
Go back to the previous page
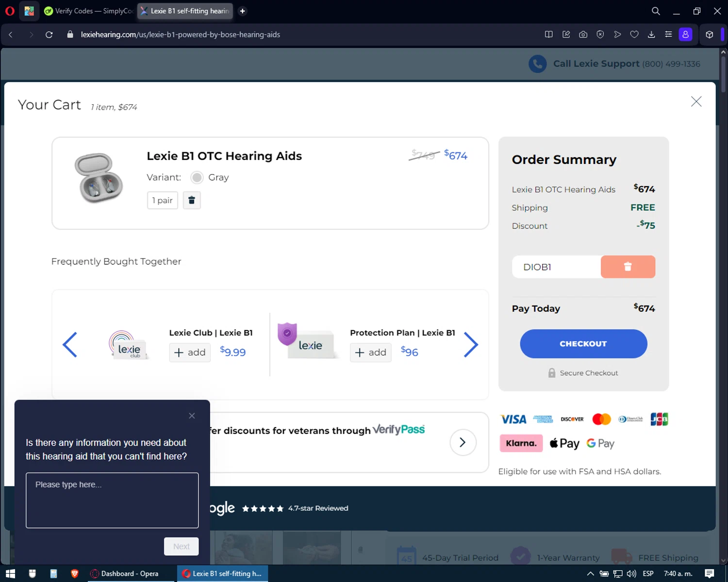pos(11,34)
